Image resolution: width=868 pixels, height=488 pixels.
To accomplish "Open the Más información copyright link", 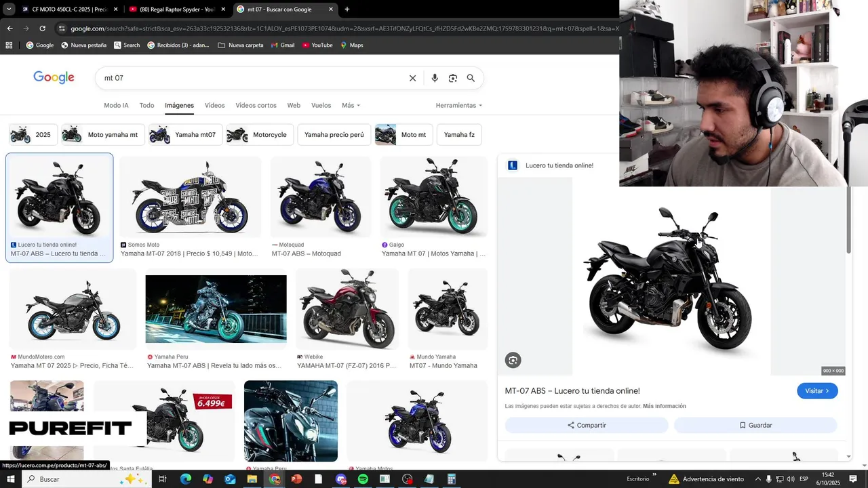I will [665, 407].
